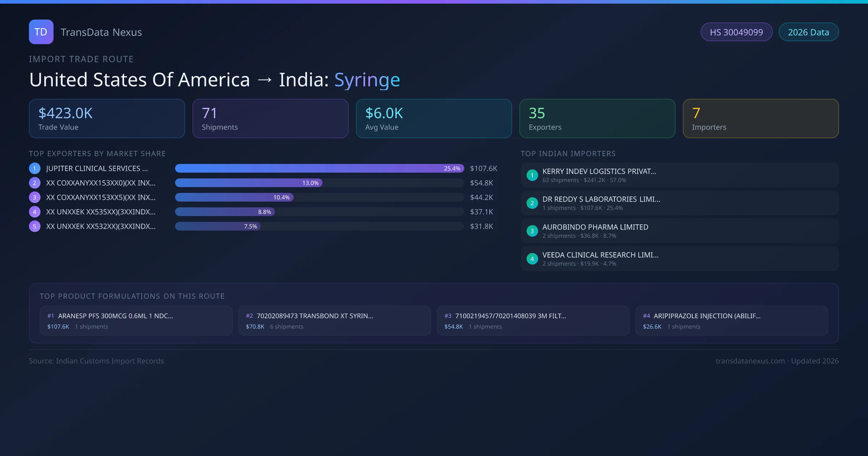868x456 pixels.
Task: Click the green number badge beside Kerry Indev Logistics
Action: pos(532,175)
